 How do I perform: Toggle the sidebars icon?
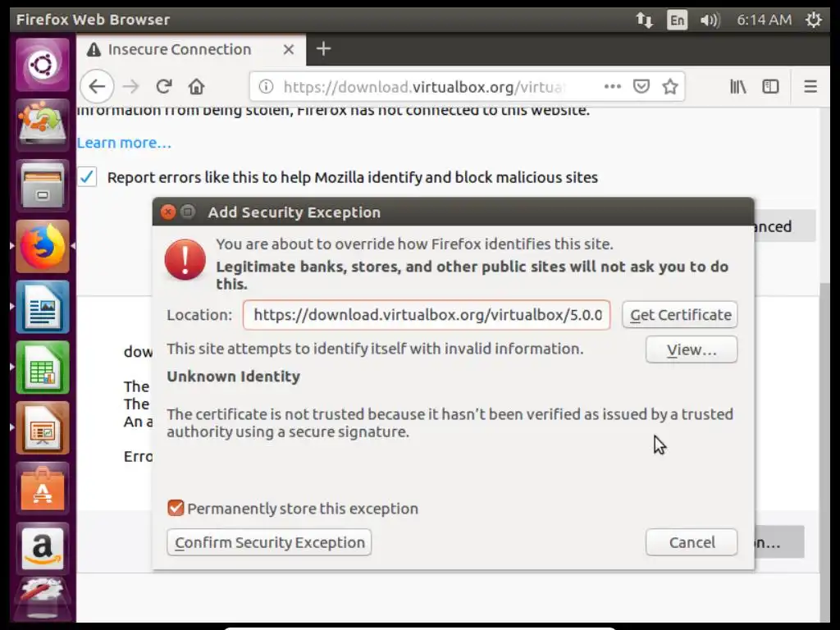770,86
